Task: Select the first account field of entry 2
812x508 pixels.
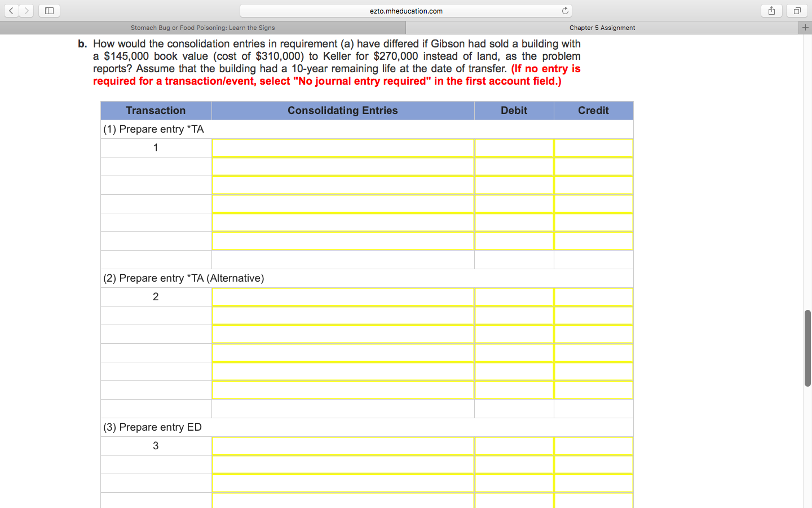Action: point(343,297)
